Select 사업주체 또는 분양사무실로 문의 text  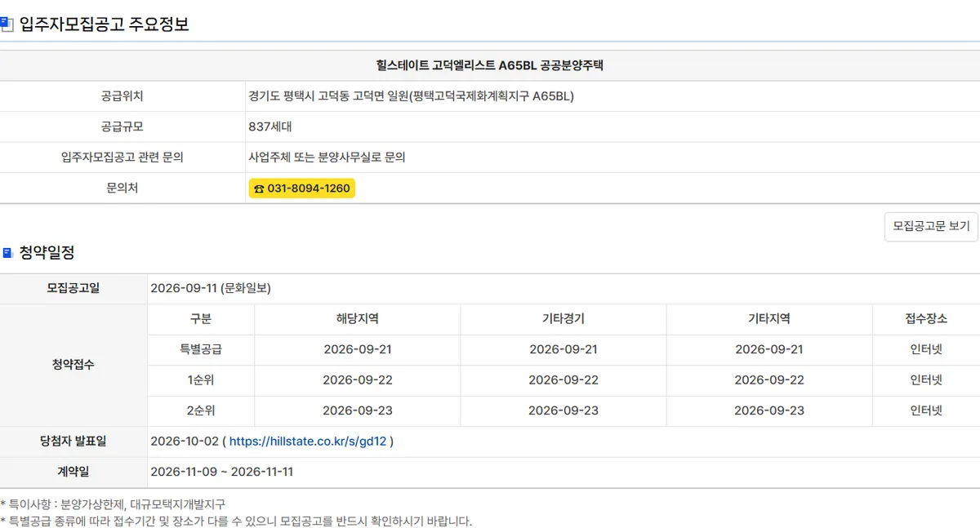point(327,158)
